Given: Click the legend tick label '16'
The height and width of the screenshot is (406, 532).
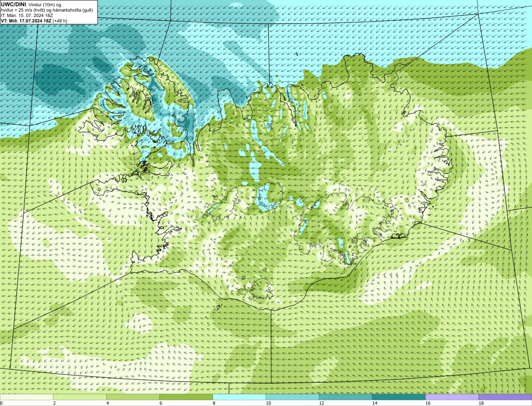Looking at the screenshot, I should click(428, 403).
